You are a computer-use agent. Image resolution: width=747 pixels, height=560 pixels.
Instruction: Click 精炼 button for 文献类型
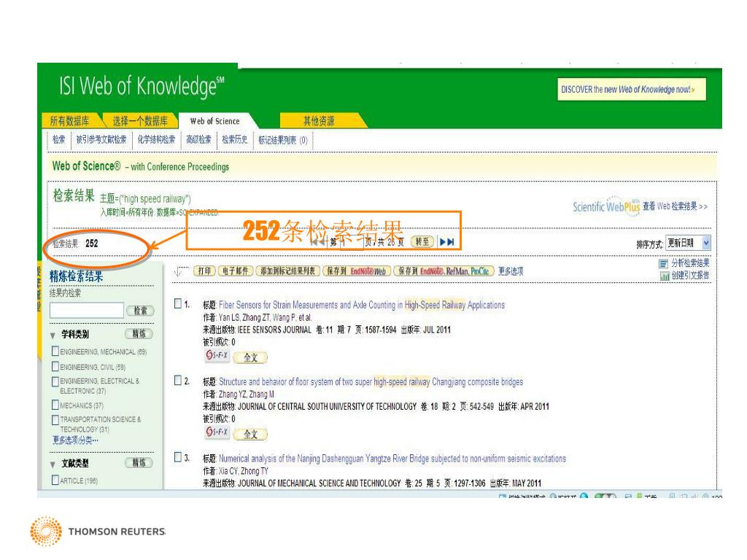point(139,463)
